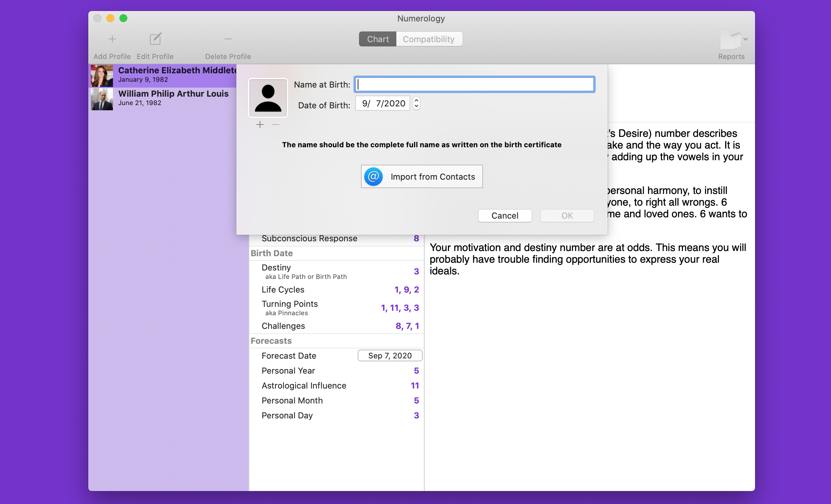831x504 pixels.
Task: Add a photo with plus below avatar
Action: [260, 125]
